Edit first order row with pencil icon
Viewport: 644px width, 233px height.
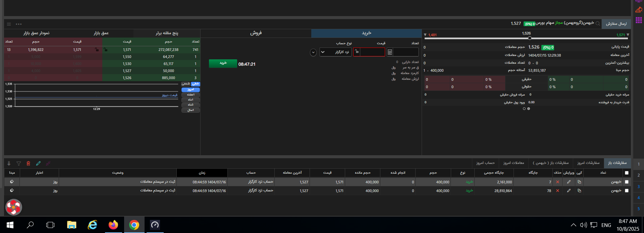(569, 182)
